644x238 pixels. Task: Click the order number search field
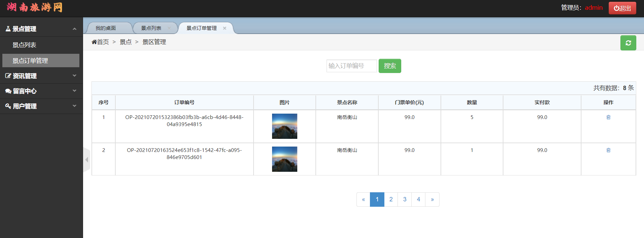coord(351,66)
